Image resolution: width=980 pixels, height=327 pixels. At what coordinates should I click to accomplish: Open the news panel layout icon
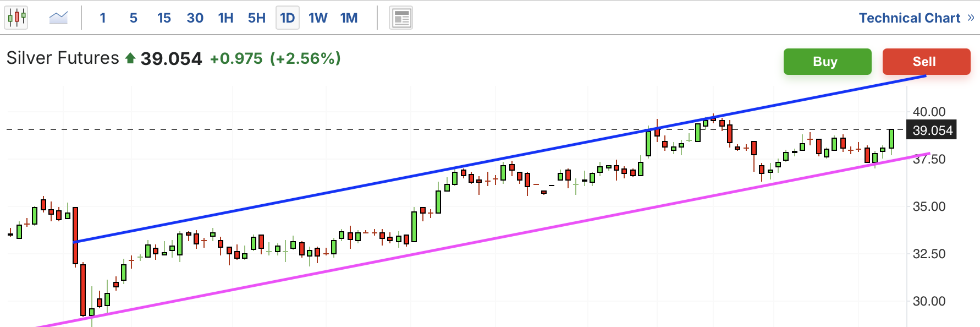click(x=401, y=18)
